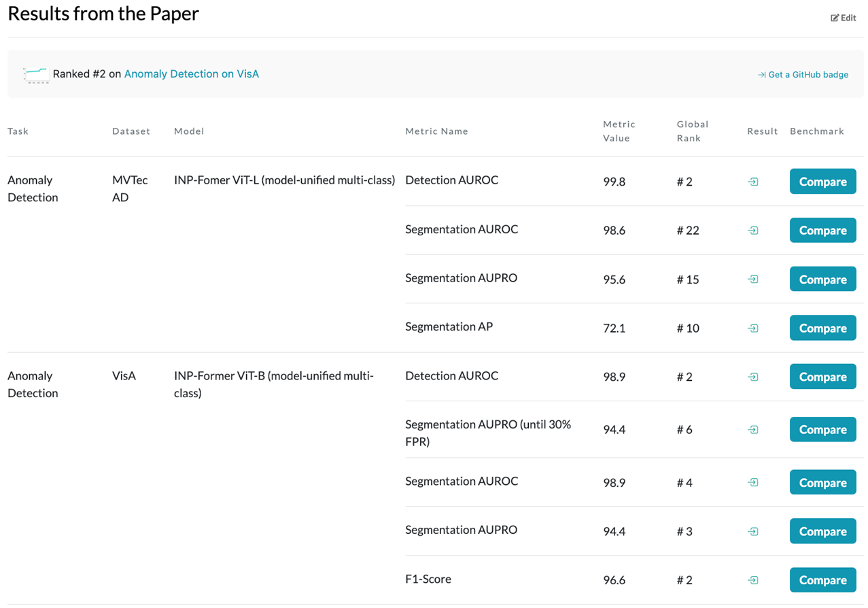Screen dimensions: 868x608
Task: Open result icon for Segmentation AUROC 98.6 row
Action: (752, 231)
